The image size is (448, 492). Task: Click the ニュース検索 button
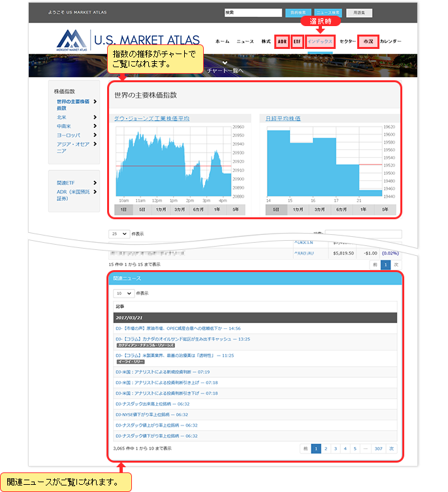pos(328,13)
